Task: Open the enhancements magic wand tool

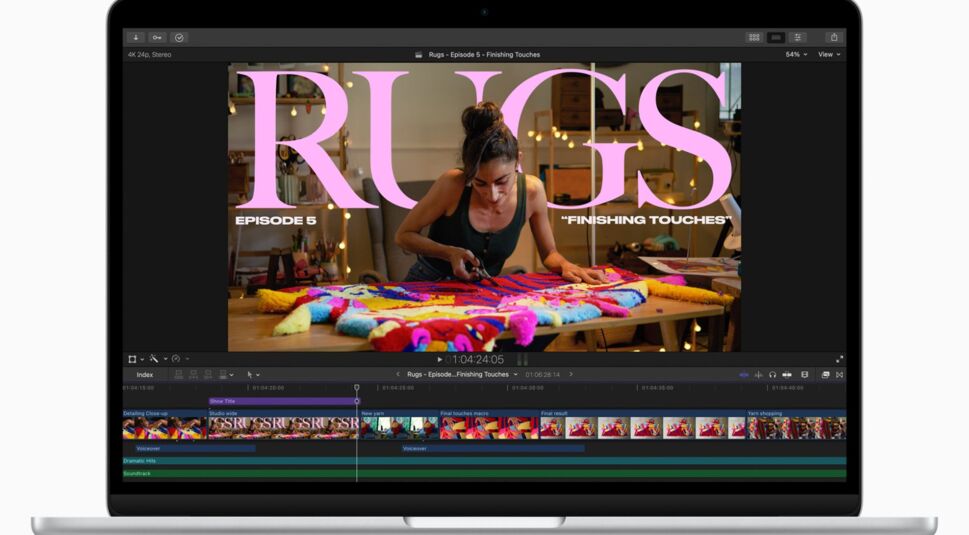Action: (x=156, y=359)
